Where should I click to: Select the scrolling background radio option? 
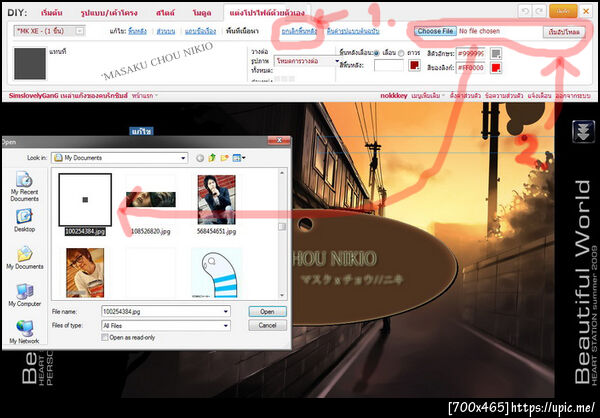click(376, 53)
